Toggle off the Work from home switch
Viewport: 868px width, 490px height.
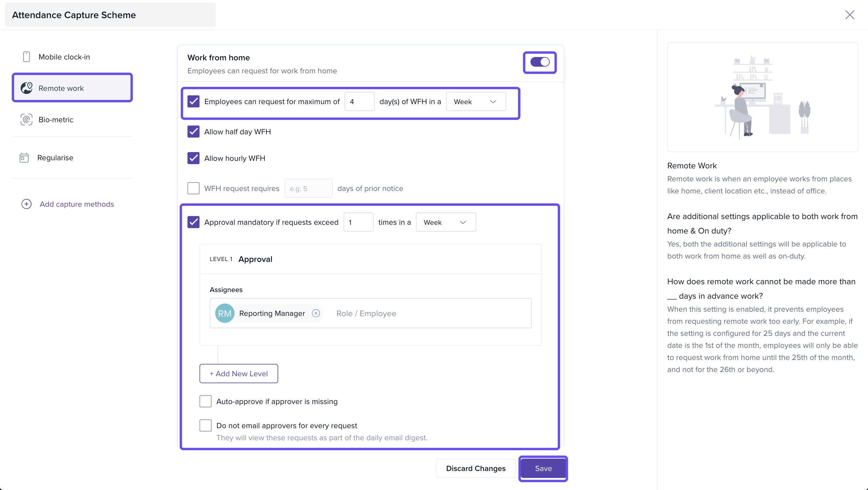point(540,62)
